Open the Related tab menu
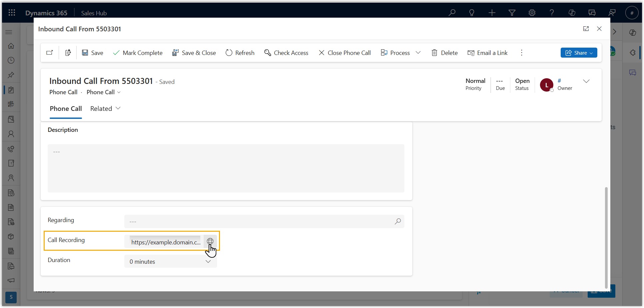The image size is (644, 308). [x=105, y=109]
